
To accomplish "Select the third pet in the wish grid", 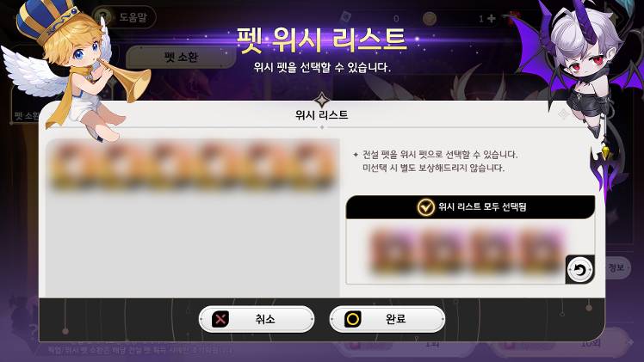I will point(169,166).
